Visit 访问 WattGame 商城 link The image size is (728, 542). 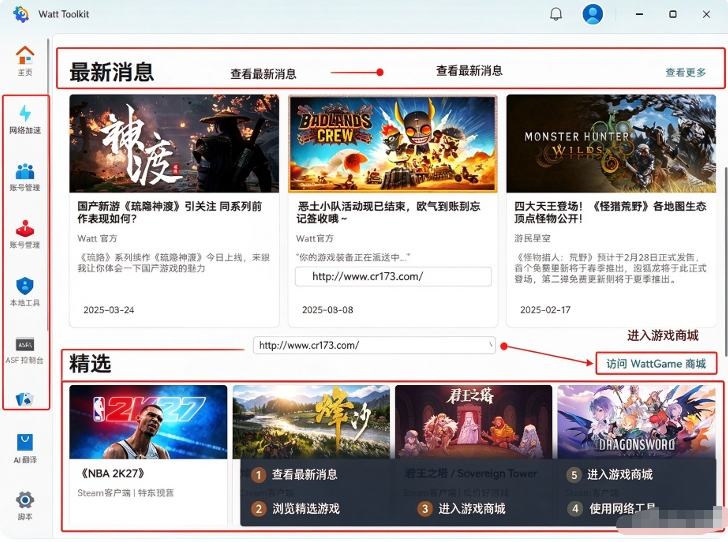pyautogui.click(x=656, y=364)
